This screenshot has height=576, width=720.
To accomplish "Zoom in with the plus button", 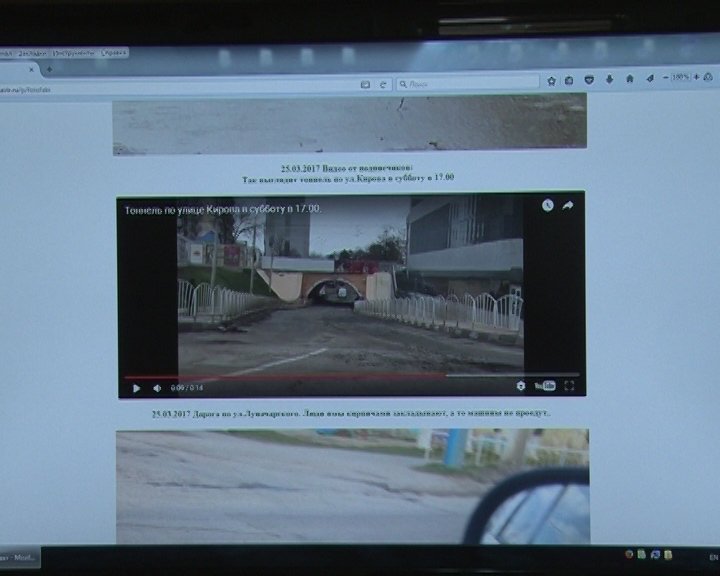I will (696, 77).
